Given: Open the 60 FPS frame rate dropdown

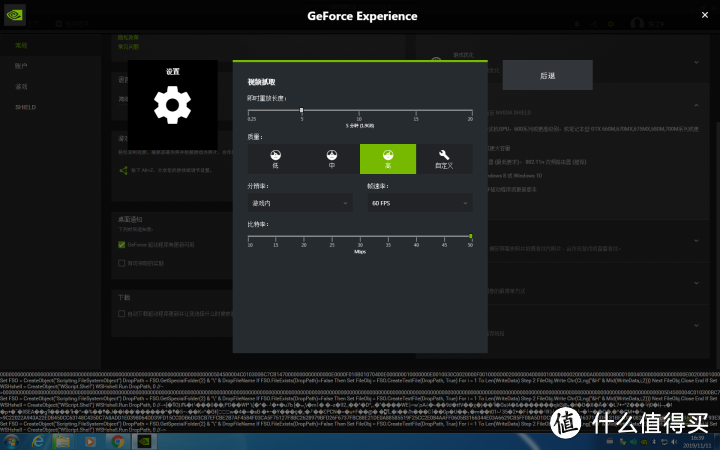Looking at the screenshot, I should (420, 203).
